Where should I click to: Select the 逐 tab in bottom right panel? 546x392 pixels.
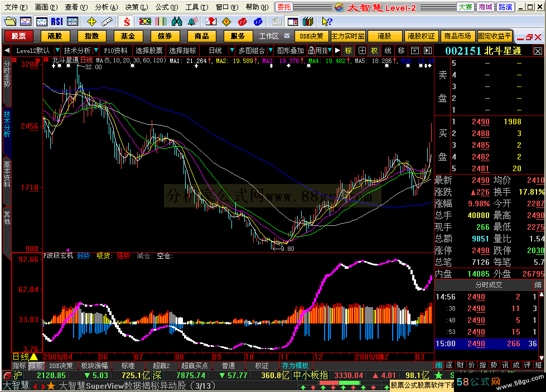click(450, 365)
